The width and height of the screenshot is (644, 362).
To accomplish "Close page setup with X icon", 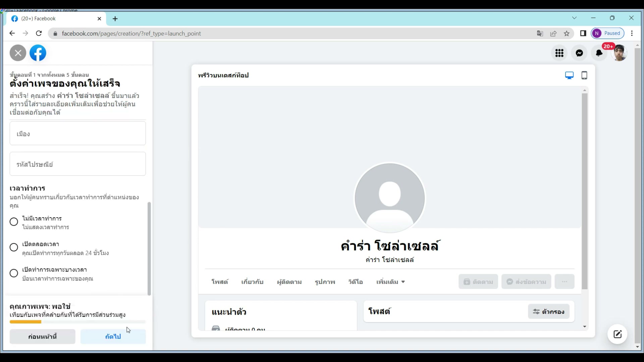I will (18, 53).
